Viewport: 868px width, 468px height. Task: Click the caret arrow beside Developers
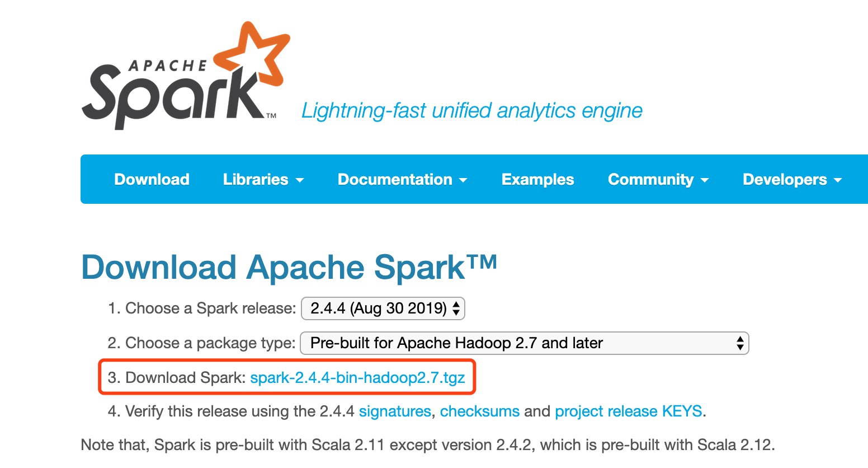pyautogui.click(x=838, y=180)
